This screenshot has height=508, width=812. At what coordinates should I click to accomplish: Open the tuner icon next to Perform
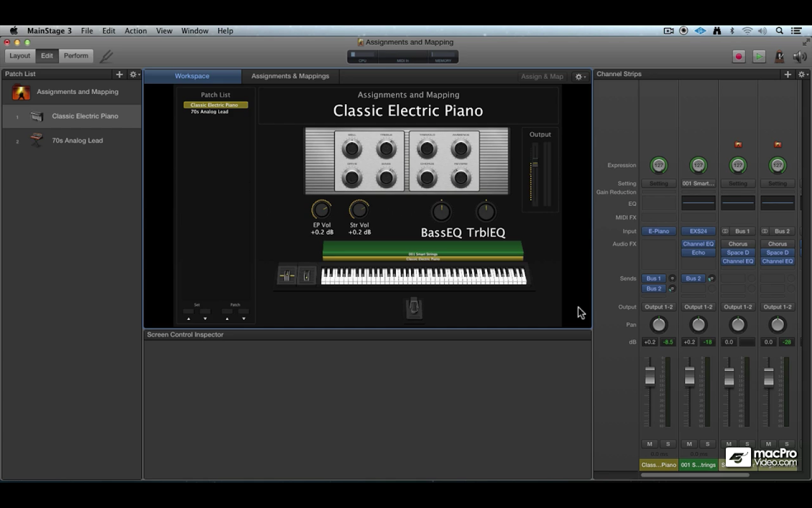tap(107, 56)
